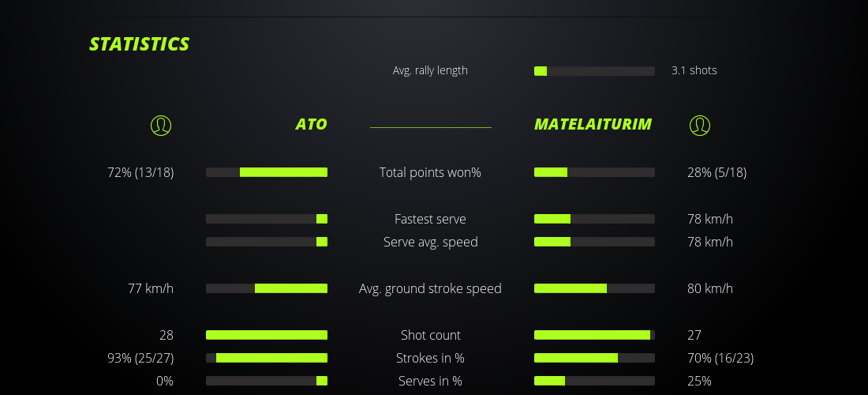Click ATO's Avg. ground stroke speed bar
This screenshot has width=868, height=395.
click(x=267, y=288)
